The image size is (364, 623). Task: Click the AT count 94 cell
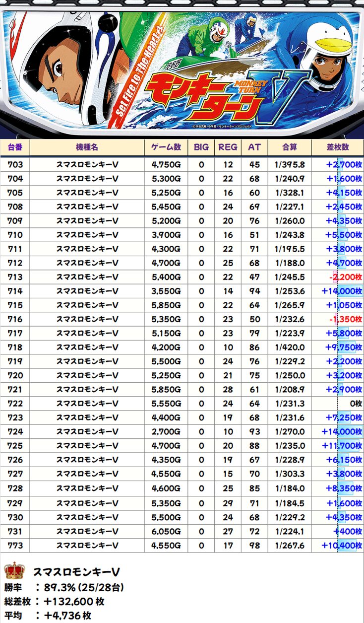(x=254, y=291)
